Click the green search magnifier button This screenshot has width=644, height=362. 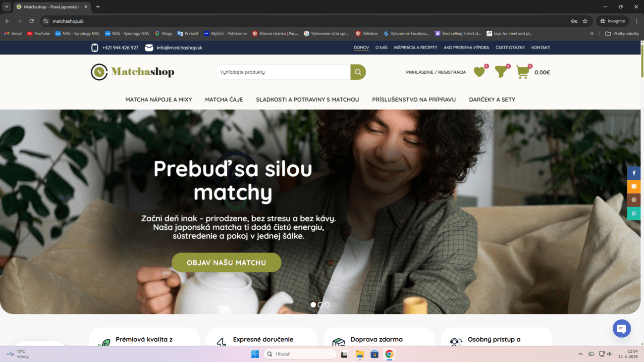click(x=358, y=72)
